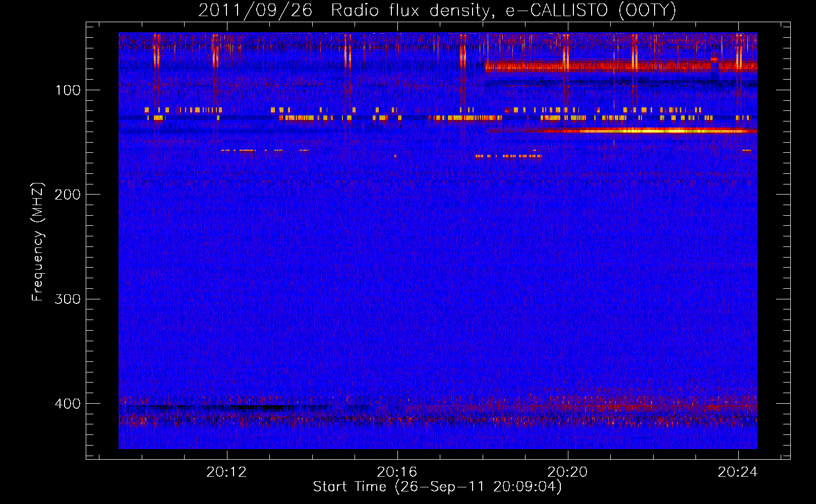The width and height of the screenshot is (816, 504).
Task: Click the 200 frequency tick label
Action: [68, 195]
